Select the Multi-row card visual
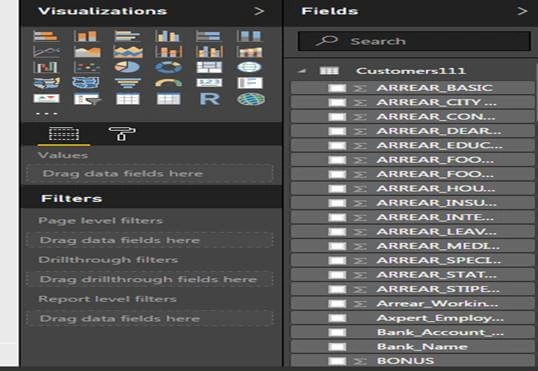The height and width of the screenshot is (371, 538). [250, 83]
